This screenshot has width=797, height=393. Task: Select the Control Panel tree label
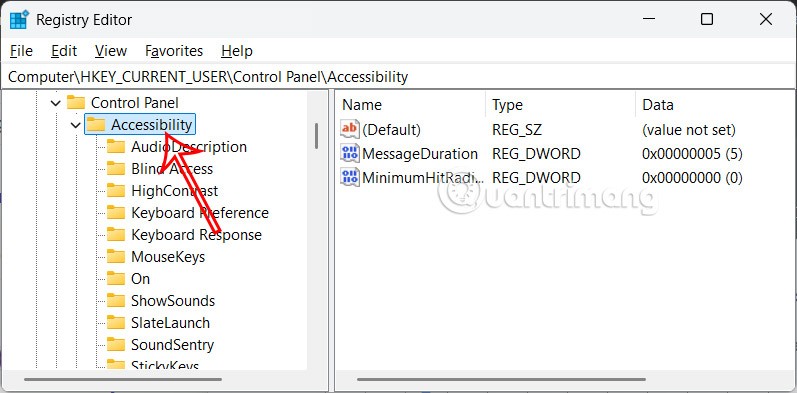click(135, 103)
